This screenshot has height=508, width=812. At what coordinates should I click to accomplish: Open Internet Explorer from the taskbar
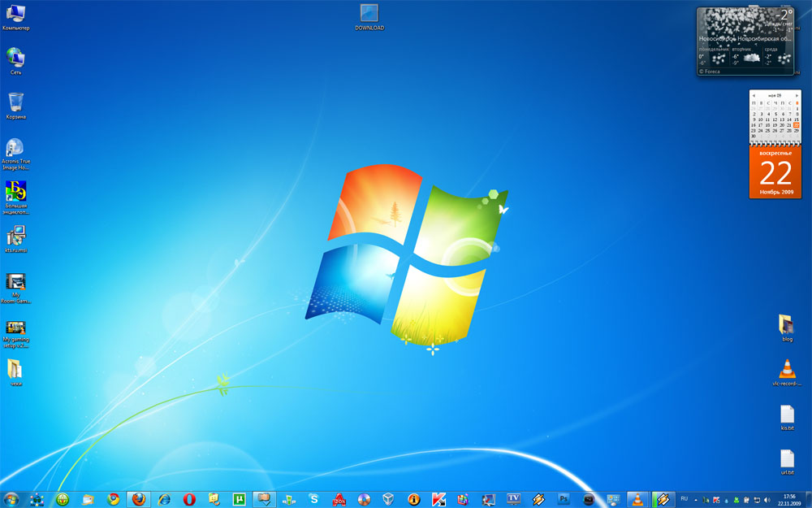pos(164,499)
